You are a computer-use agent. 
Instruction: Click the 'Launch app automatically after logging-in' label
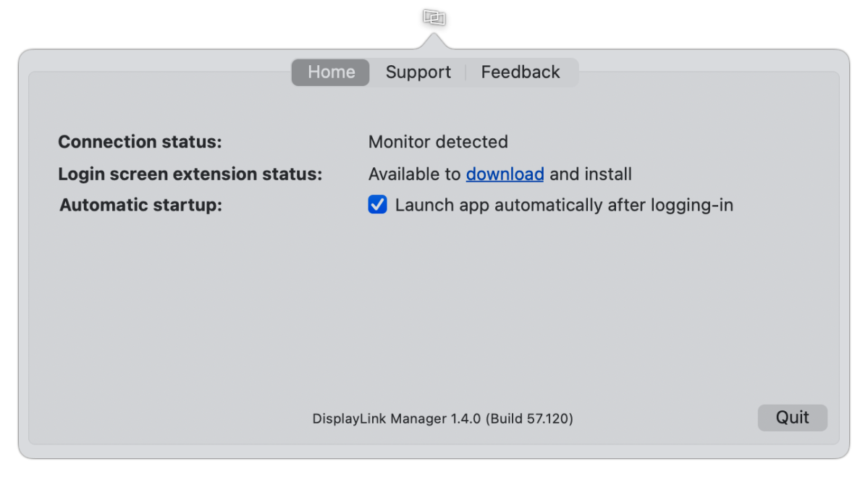tap(564, 206)
